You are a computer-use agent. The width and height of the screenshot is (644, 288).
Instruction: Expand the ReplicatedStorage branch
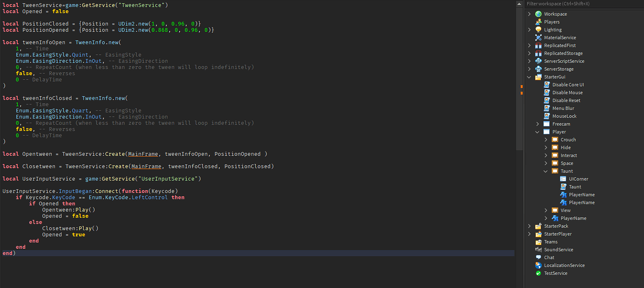(x=529, y=53)
